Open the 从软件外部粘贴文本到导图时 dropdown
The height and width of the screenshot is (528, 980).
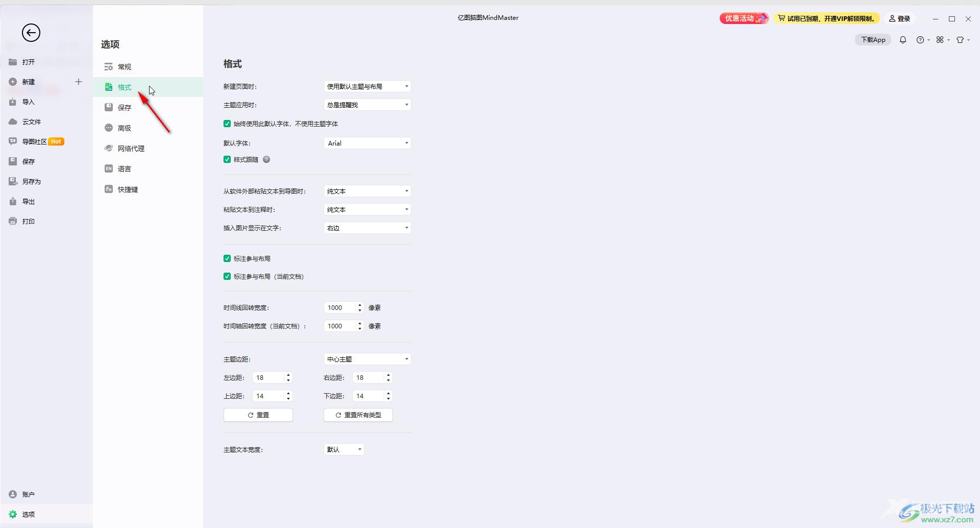(x=367, y=191)
